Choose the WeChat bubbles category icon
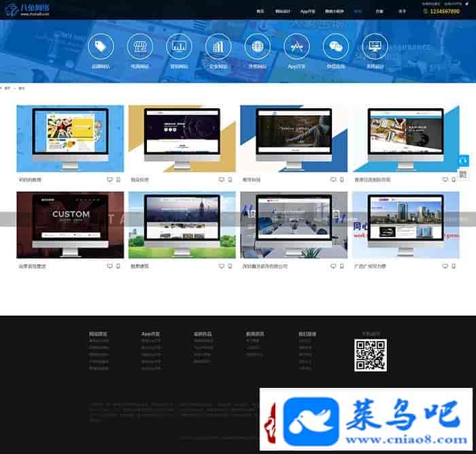 click(336, 46)
